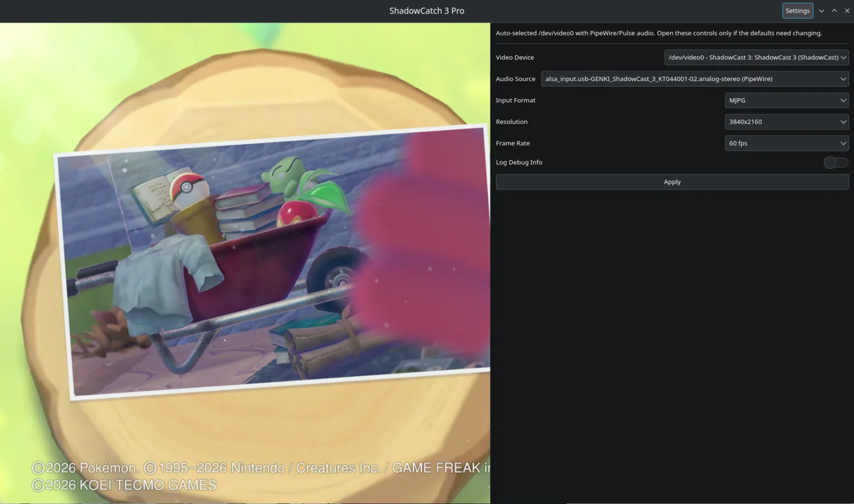Screen dimensions: 854x504
Task: Open the Video Device dropdown
Action: click(x=756, y=57)
